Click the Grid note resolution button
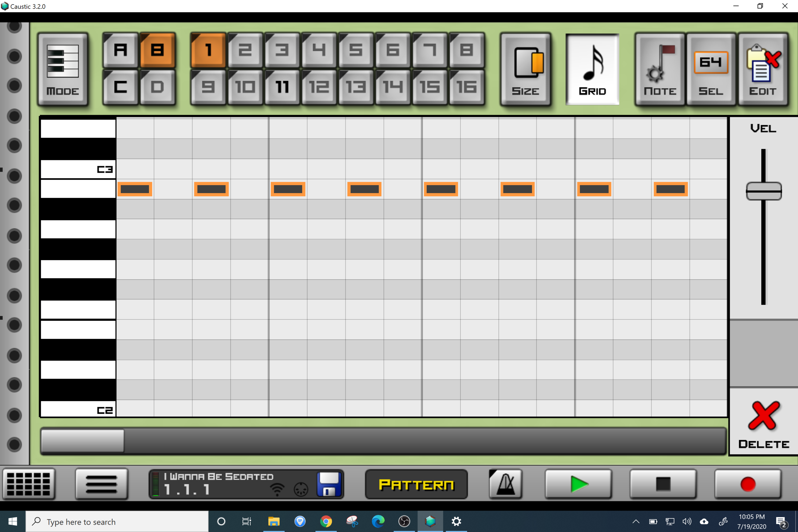Image resolution: width=798 pixels, height=532 pixels. 592,70
